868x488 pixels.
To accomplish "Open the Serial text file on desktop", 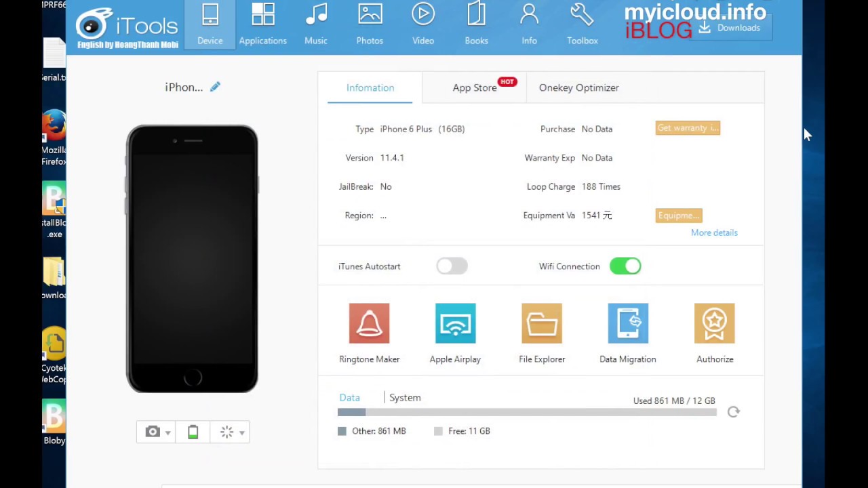I will [54, 60].
